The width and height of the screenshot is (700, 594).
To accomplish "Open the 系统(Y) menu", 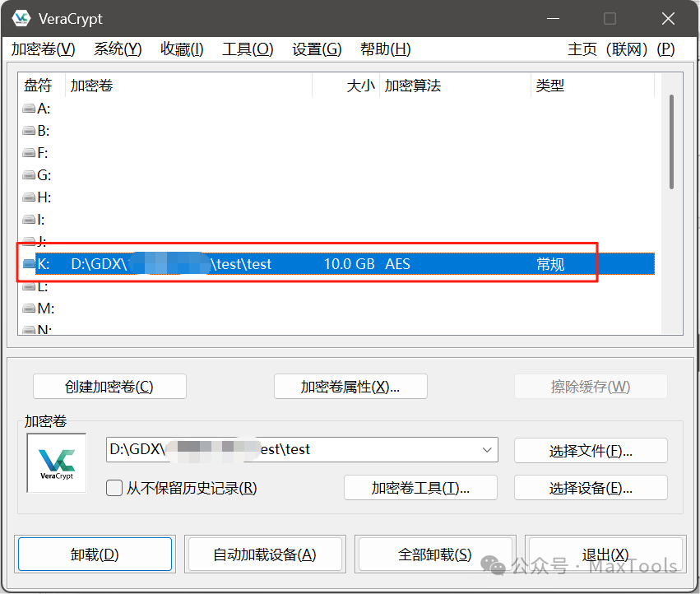I will (118, 49).
